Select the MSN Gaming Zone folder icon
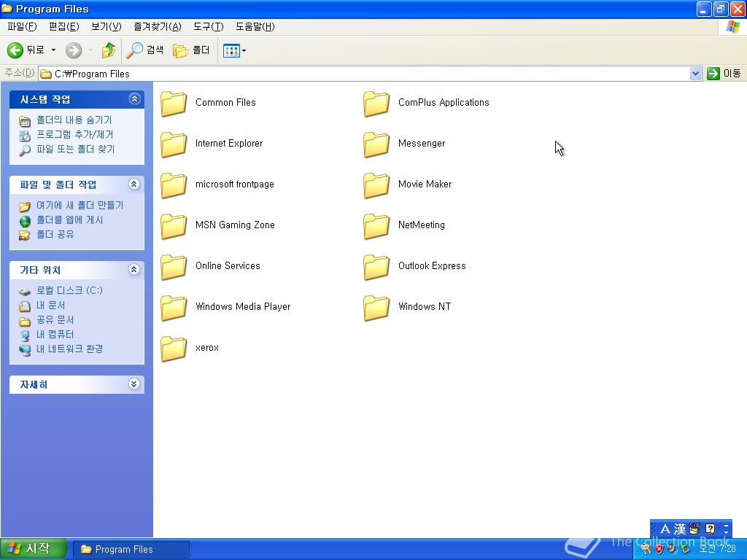This screenshot has height=560, width=747. tap(174, 226)
